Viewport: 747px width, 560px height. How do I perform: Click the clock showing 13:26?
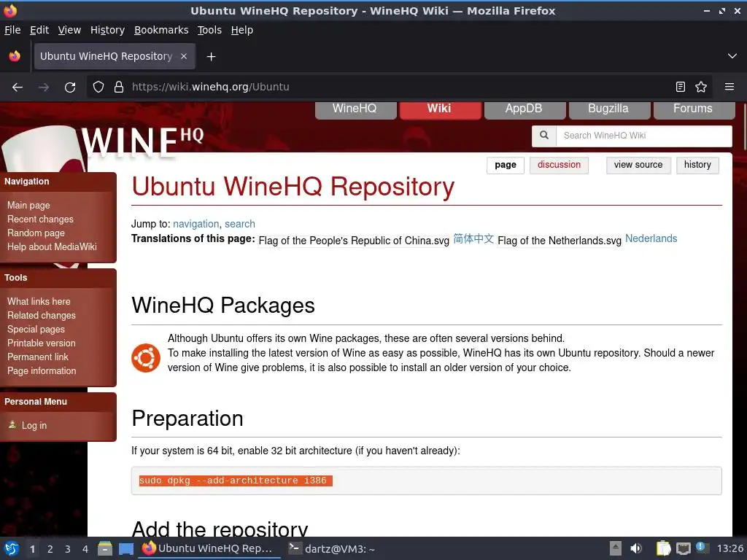(729, 549)
